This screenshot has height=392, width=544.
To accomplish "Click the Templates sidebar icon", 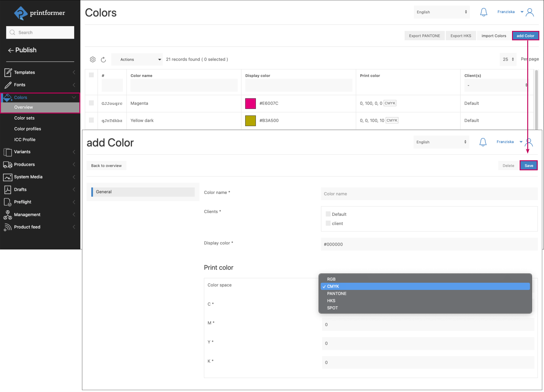I will tap(8, 72).
